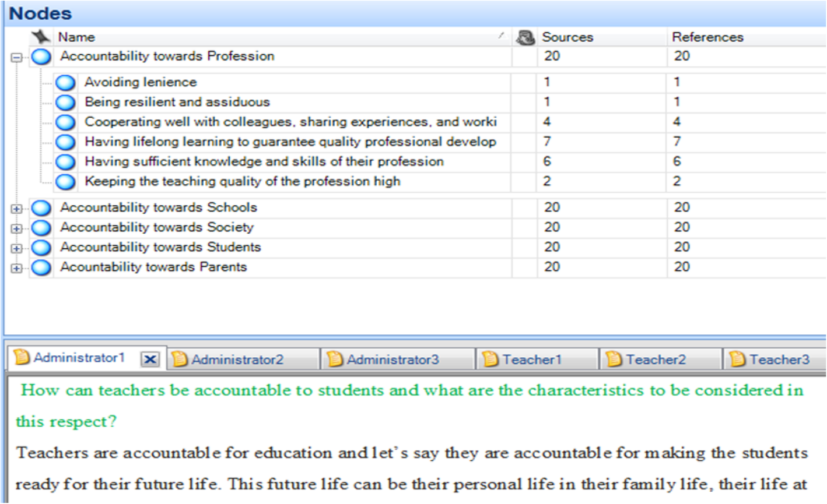Expand Accountability towards Schools node

click(x=16, y=209)
